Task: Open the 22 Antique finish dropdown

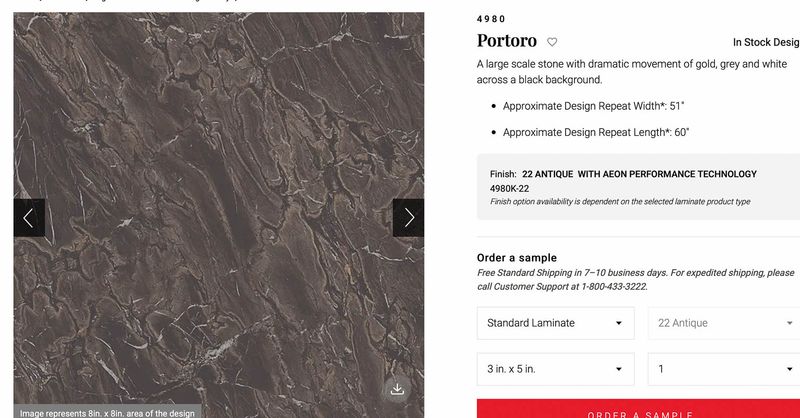Action: 724,323
